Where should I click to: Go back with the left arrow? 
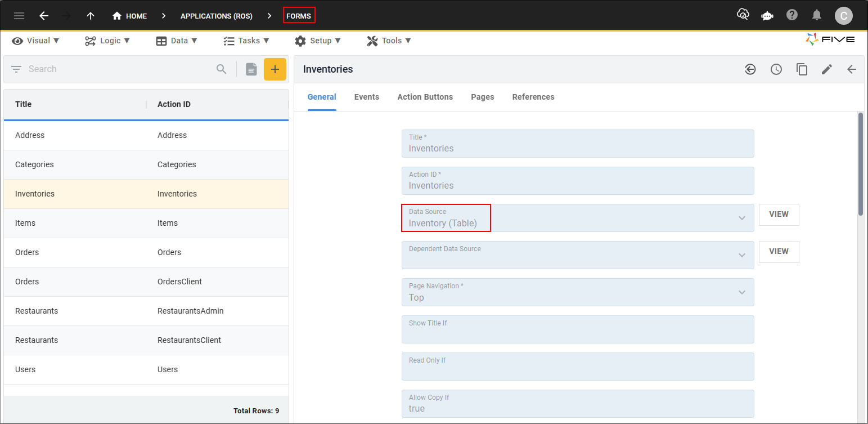[44, 16]
